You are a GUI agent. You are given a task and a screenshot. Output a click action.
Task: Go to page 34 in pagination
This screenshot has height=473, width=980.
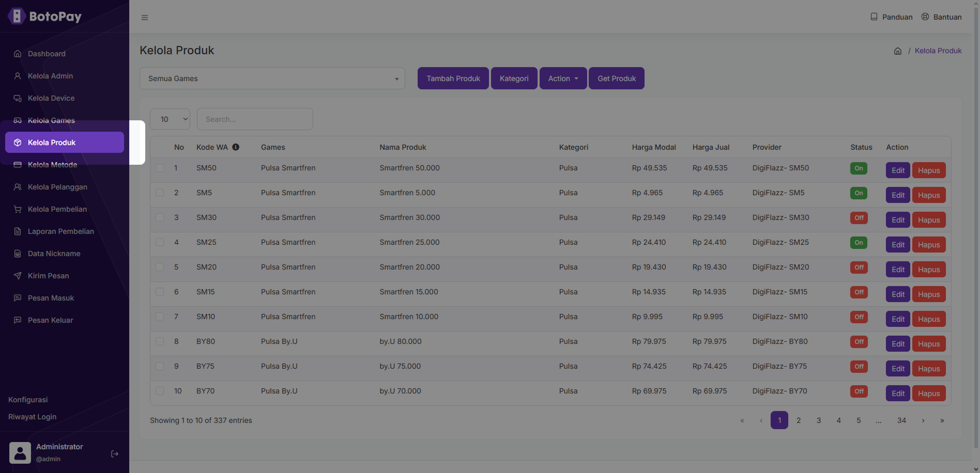[901, 420]
